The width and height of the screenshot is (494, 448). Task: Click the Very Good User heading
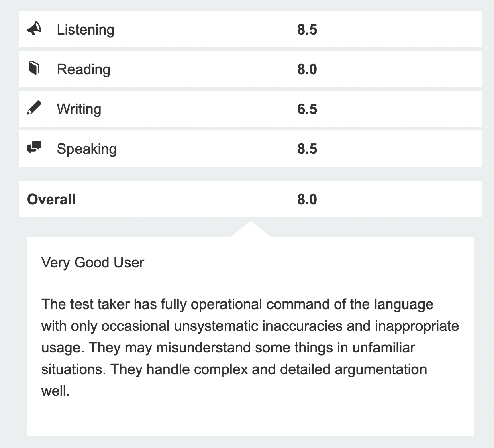click(x=93, y=263)
